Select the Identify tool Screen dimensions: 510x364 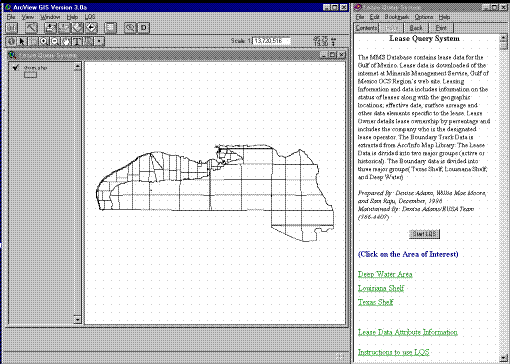click(11, 41)
